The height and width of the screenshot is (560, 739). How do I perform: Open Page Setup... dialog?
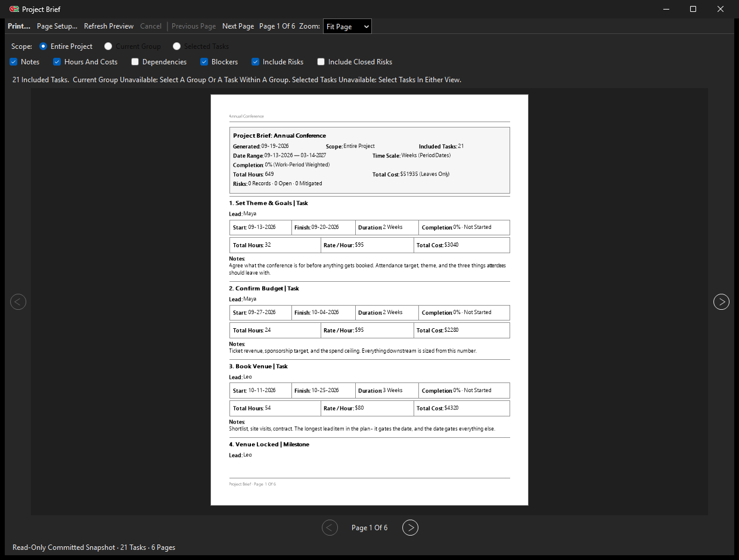tap(57, 26)
